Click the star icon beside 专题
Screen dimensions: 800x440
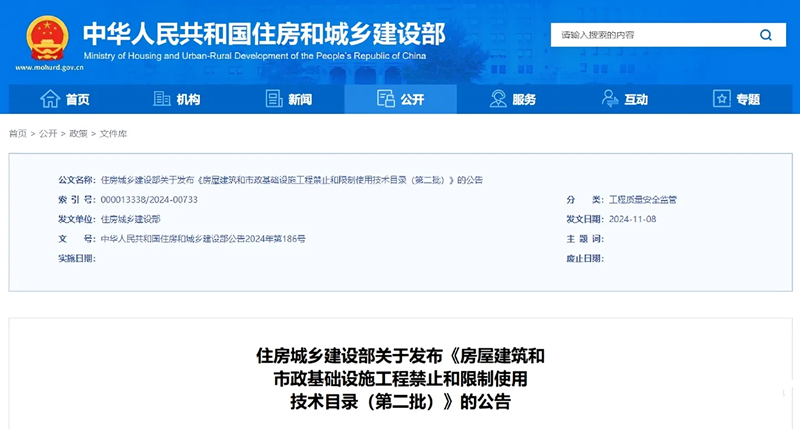(x=722, y=99)
